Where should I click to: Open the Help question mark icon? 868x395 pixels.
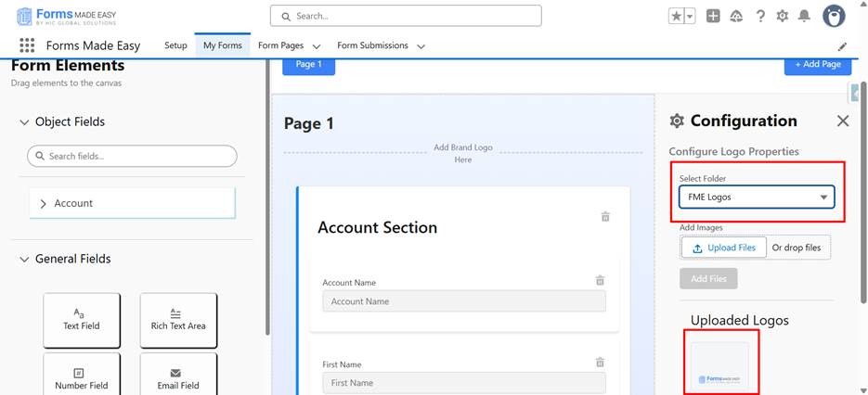760,16
